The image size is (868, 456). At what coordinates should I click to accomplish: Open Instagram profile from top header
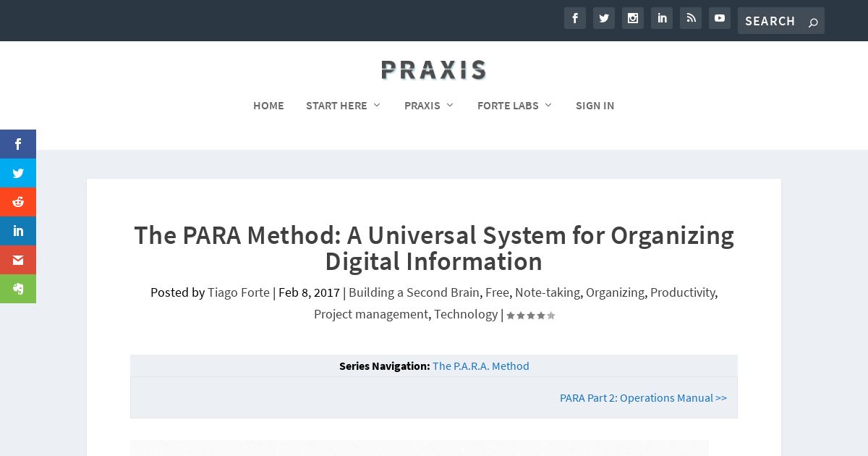633,18
